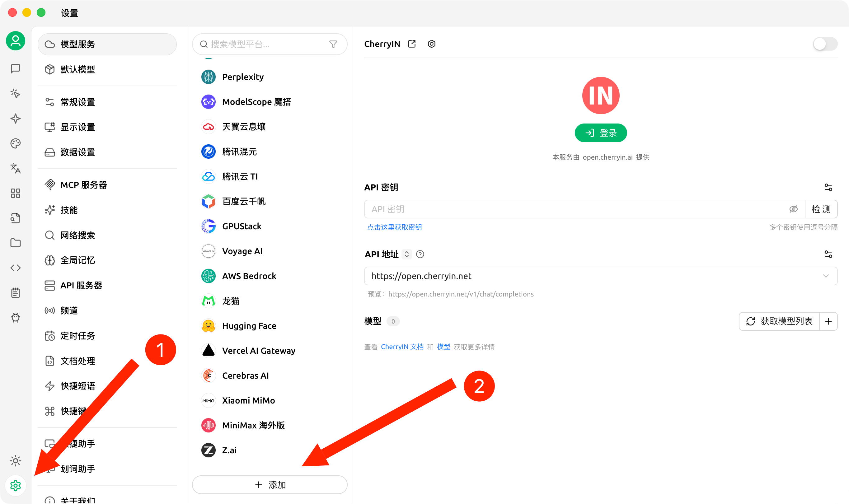Select Vercel AI Gateway provider

[x=270, y=351]
